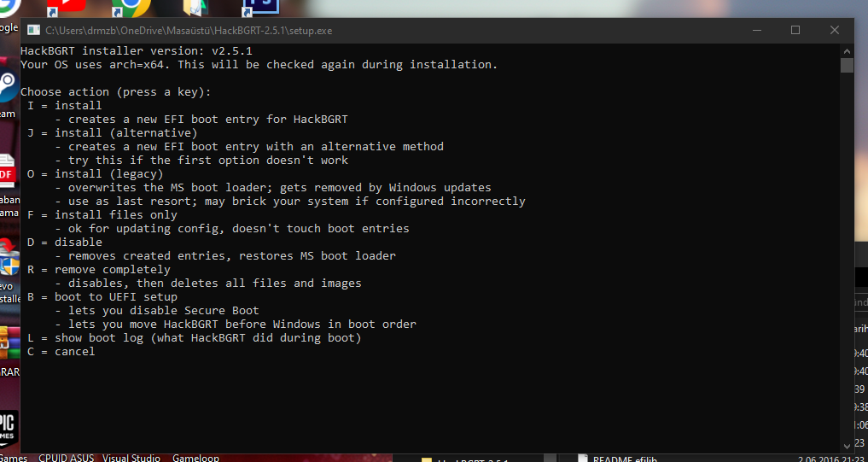Screen dimensions: 868x462
Task: Launch the Google Chrome desktop shortcut
Action: coord(131,7)
